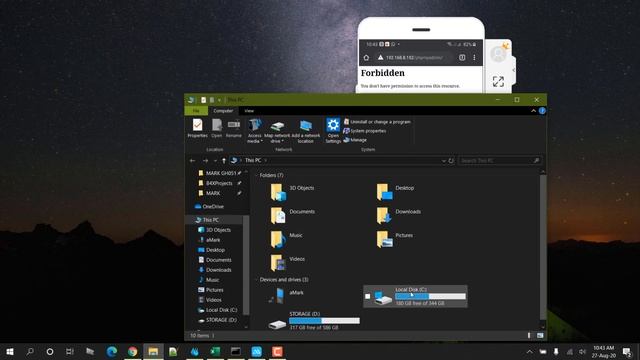
Task: Click the phone browser address bar
Action: click(414, 58)
